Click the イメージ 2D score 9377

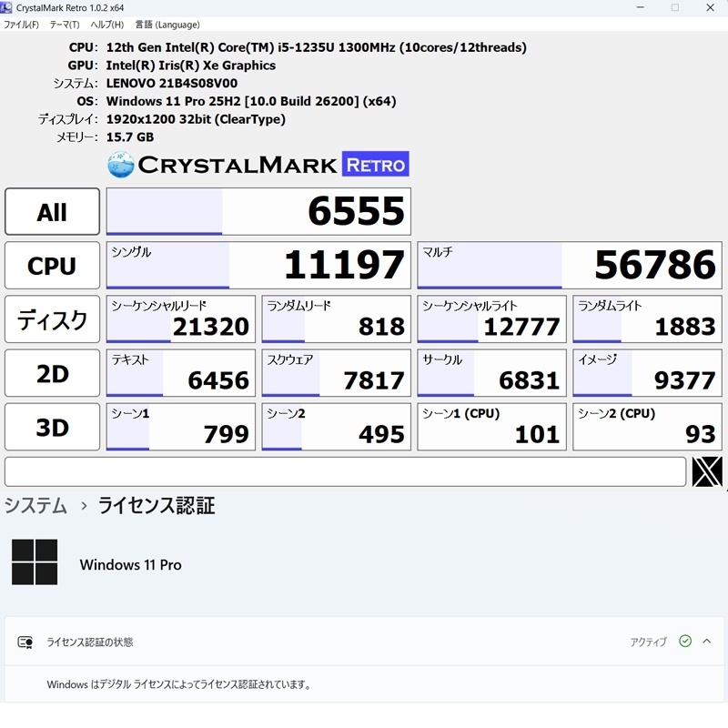648,373
